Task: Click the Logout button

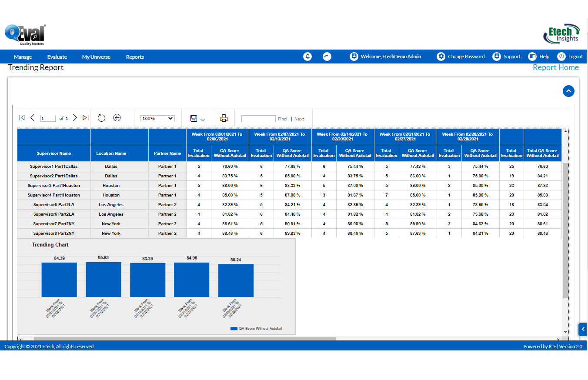Action: coord(570,57)
